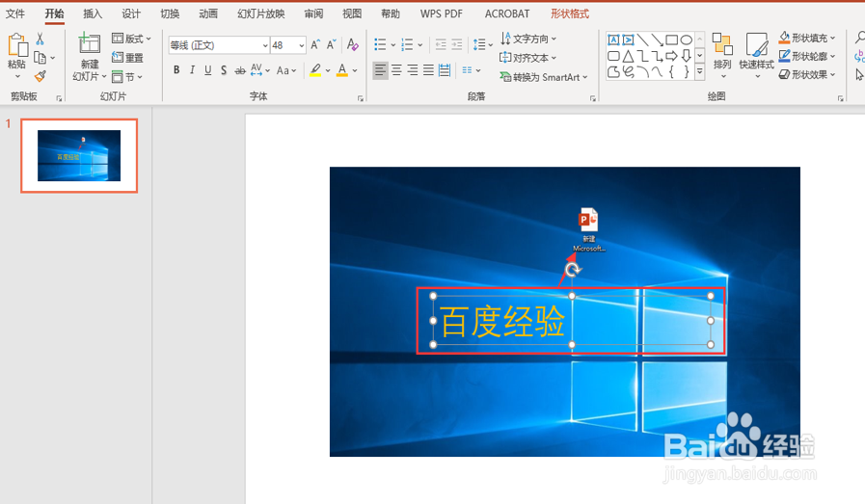Image resolution: width=865 pixels, height=504 pixels.
Task: Toggle strikethrough formatting
Action: [x=240, y=70]
